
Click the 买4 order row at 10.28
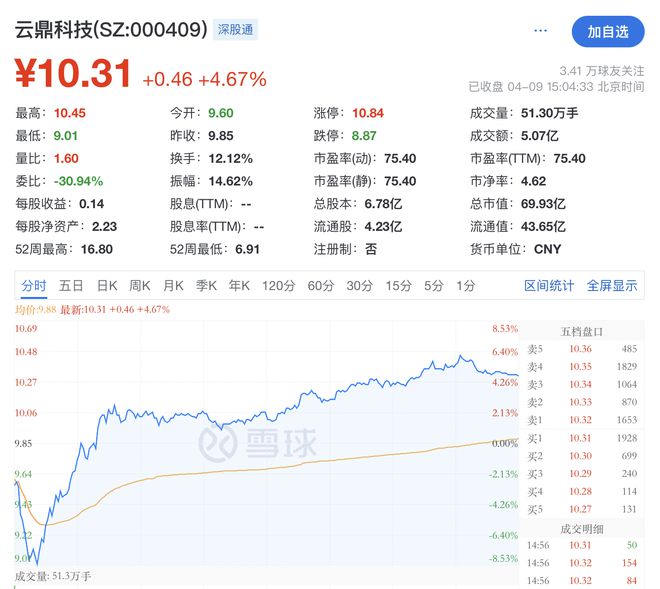582,491
